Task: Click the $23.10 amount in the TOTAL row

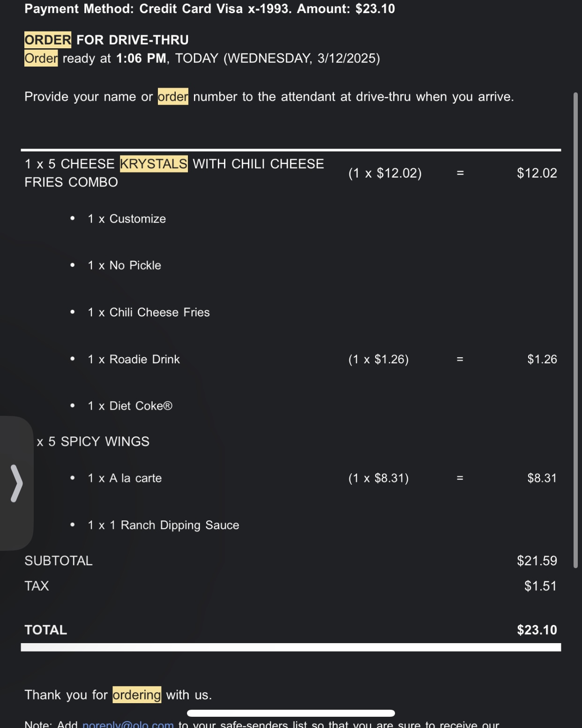Action: click(x=537, y=630)
